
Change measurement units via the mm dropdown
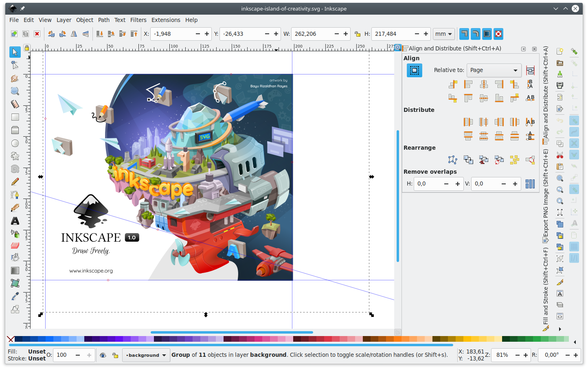pos(443,34)
